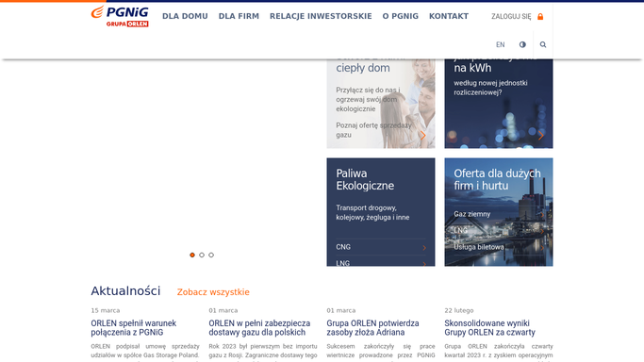Select the first carousel dot
Screen dimensions: 644x362
tap(192, 255)
